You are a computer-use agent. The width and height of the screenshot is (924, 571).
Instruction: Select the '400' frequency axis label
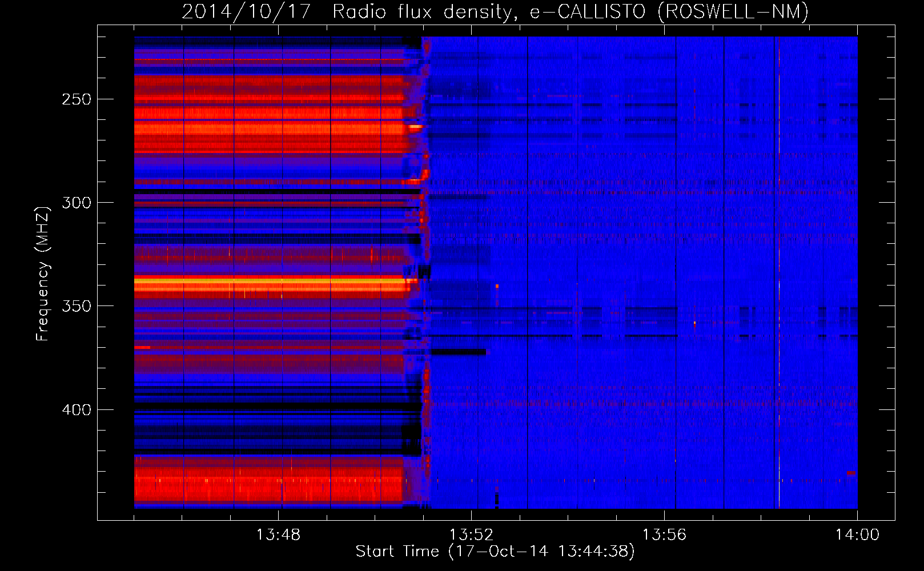77,410
